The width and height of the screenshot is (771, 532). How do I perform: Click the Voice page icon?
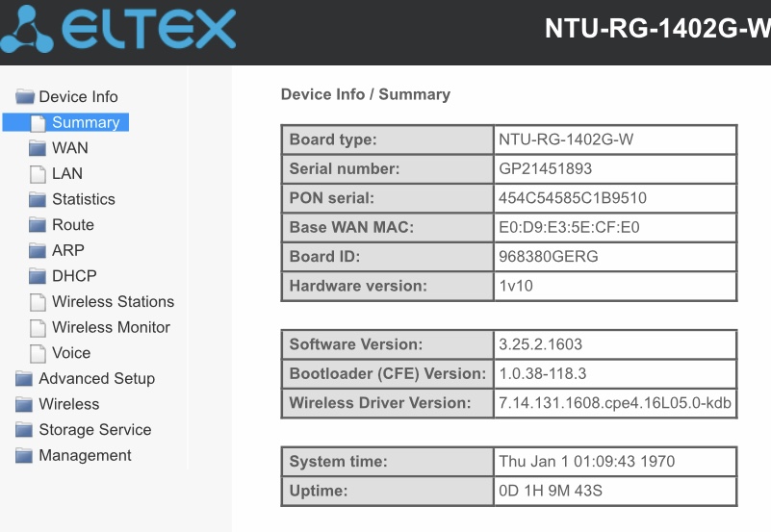(x=38, y=353)
